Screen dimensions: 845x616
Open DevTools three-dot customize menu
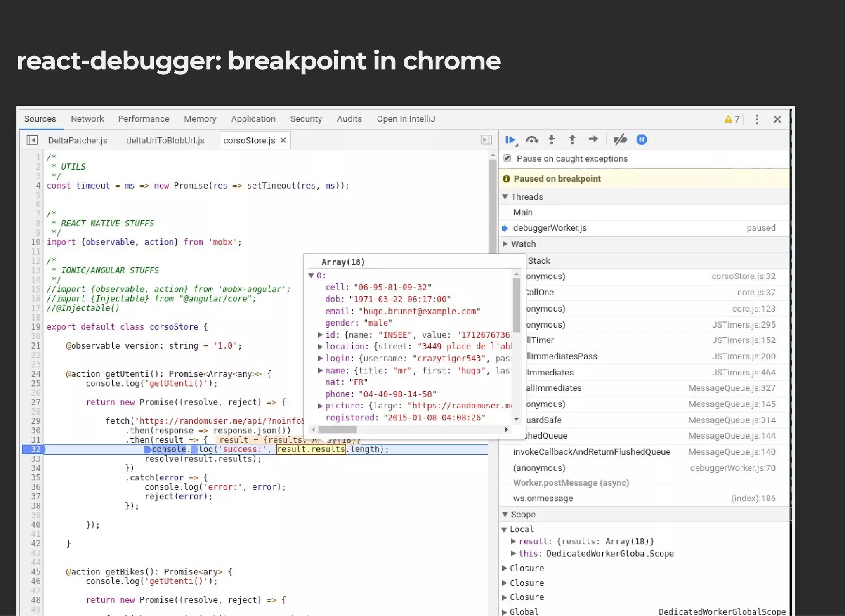(x=757, y=119)
